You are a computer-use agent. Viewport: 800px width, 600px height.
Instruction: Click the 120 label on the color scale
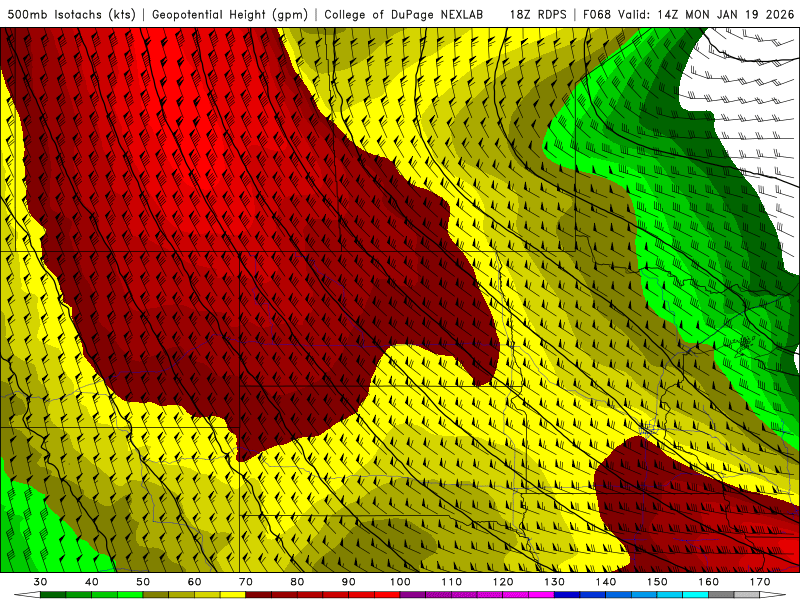(503, 582)
